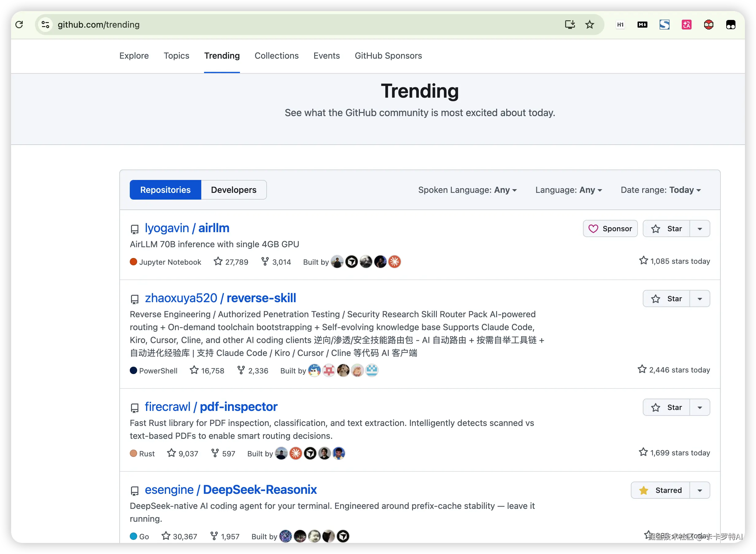This screenshot has width=756, height=554.
Task: Open the lyogavin / airllm repository
Action: (x=187, y=228)
